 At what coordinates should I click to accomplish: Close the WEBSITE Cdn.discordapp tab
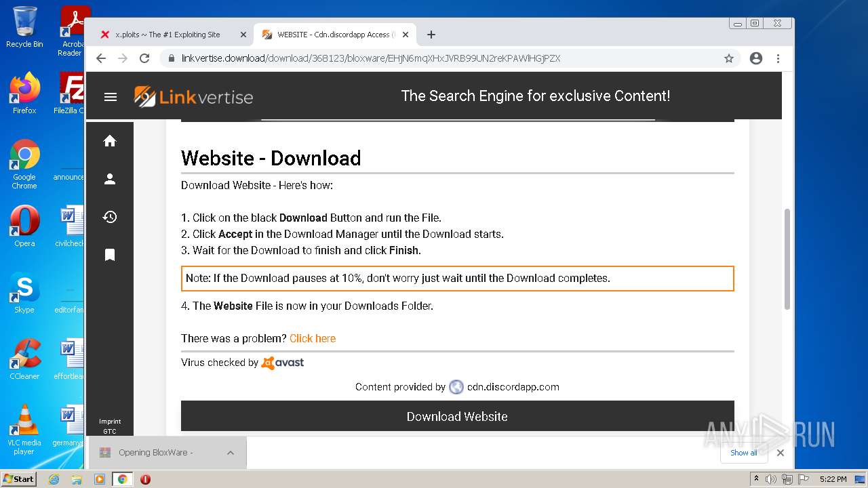click(406, 35)
